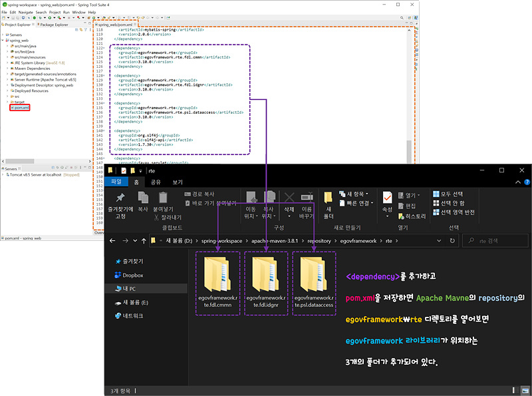Expand the Maven Dependencies node
The height and width of the screenshot is (396, 532).
point(7,69)
